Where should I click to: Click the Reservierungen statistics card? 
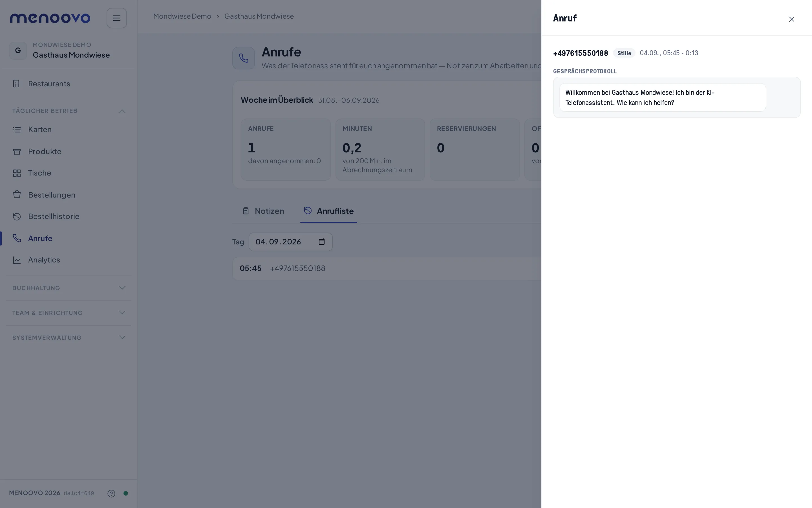pos(475,150)
